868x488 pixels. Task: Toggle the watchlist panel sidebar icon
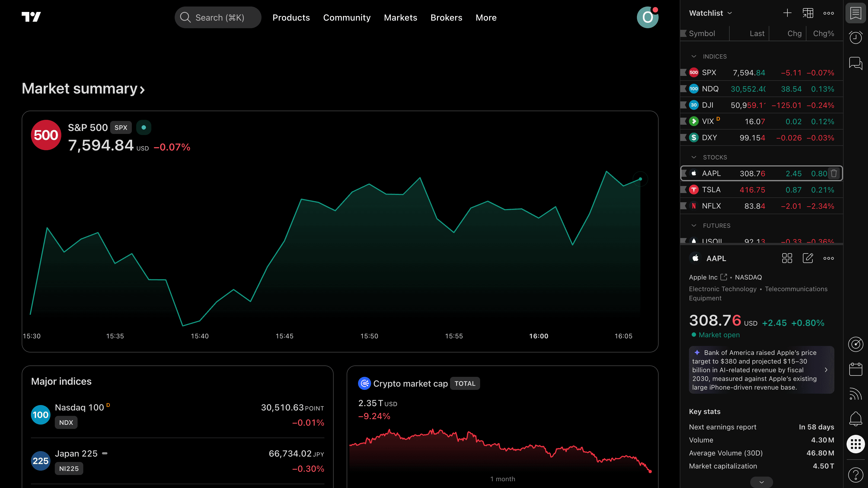pyautogui.click(x=856, y=14)
